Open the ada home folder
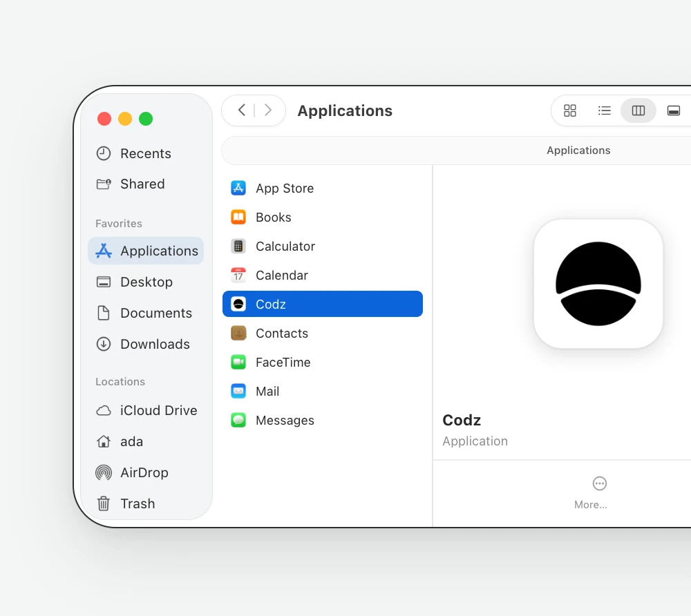The width and height of the screenshot is (691, 616). (x=145, y=441)
